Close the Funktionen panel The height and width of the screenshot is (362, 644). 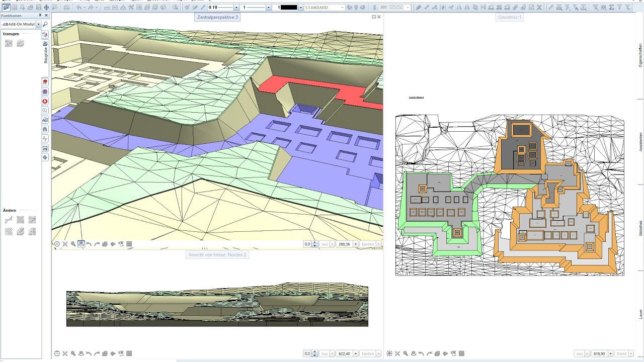click(46, 16)
